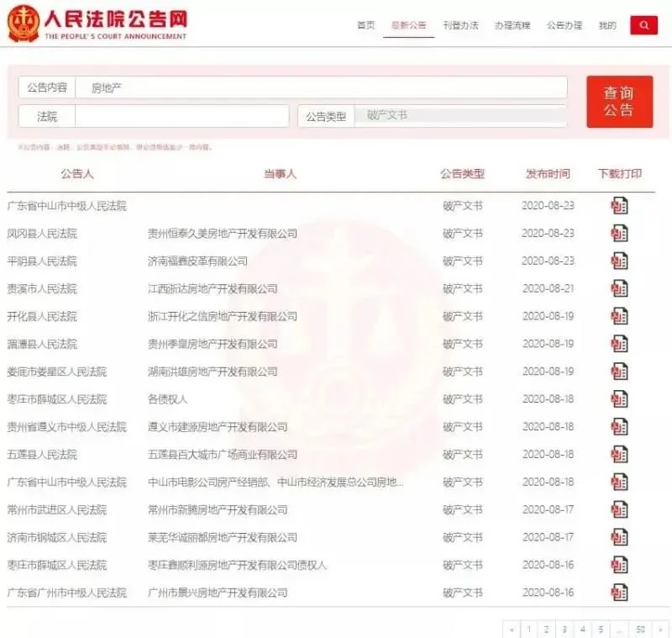Select 济南市钢城区人民法院 in announcer column
This screenshot has width=672, height=638.
point(57,538)
